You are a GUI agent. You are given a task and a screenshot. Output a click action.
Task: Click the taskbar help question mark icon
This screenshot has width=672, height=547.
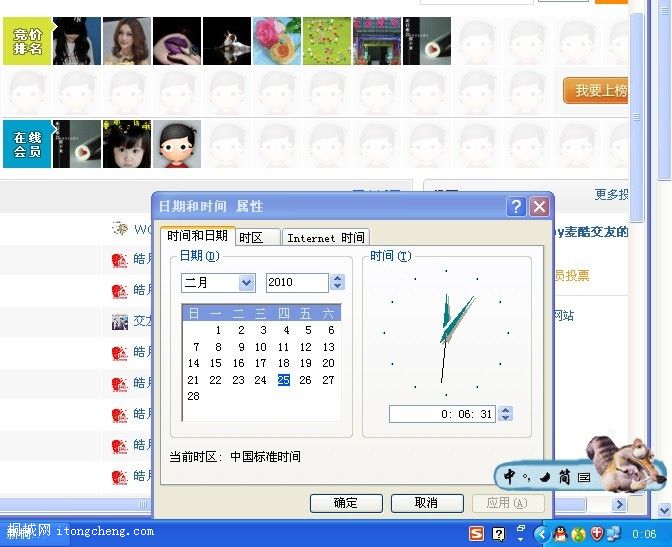499,534
